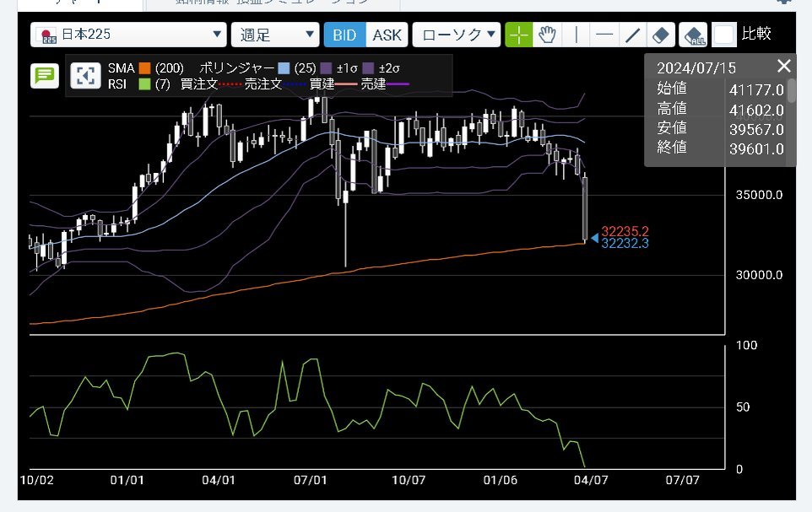Click the fit-to-screen indicator settings icon
Viewport: 812px width, 512px height.
(84, 75)
